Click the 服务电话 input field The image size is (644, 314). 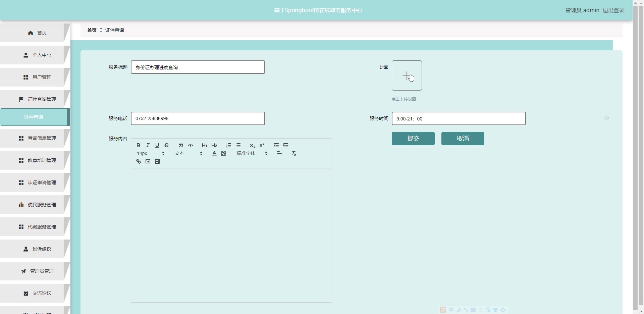click(x=198, y=118)
